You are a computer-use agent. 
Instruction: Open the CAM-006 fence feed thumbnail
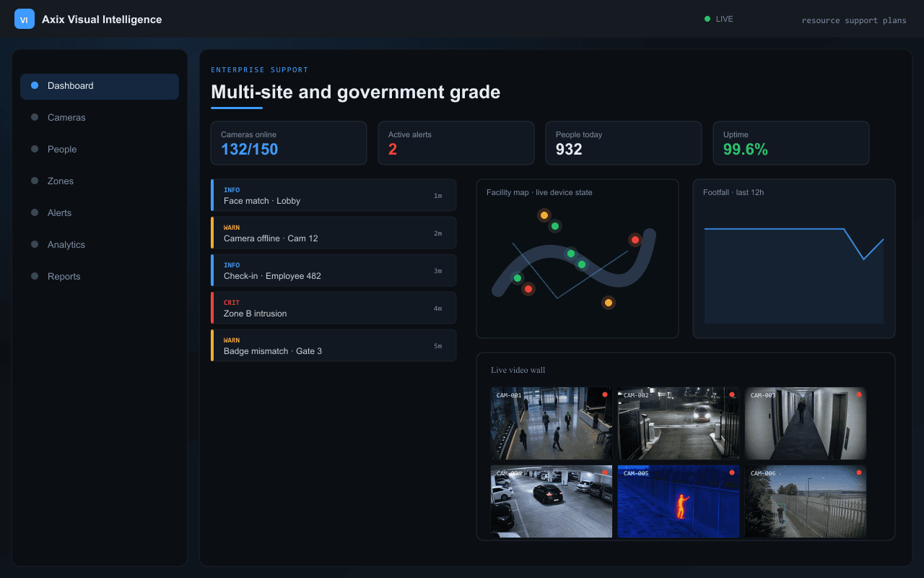pyautogui.click(x=806, y=501)
